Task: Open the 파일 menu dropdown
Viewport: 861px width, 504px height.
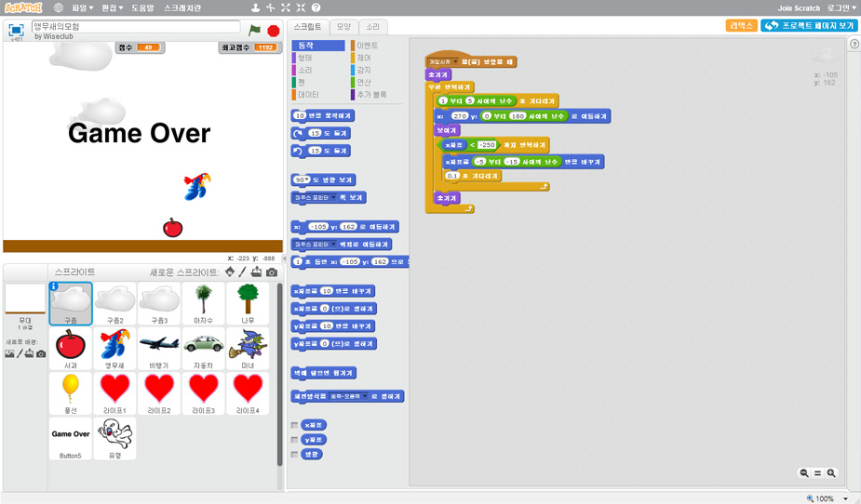Action: tap(83, 7)
